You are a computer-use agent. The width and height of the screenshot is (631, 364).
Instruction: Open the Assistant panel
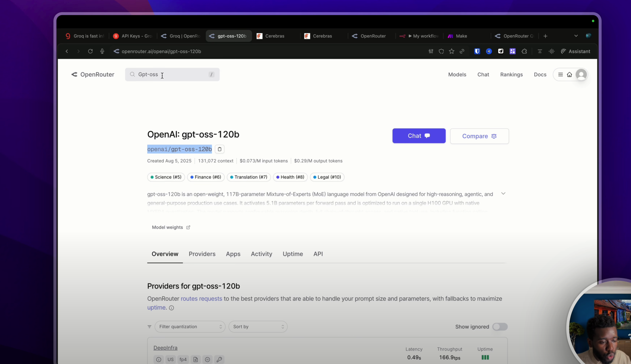click(576, 51)
